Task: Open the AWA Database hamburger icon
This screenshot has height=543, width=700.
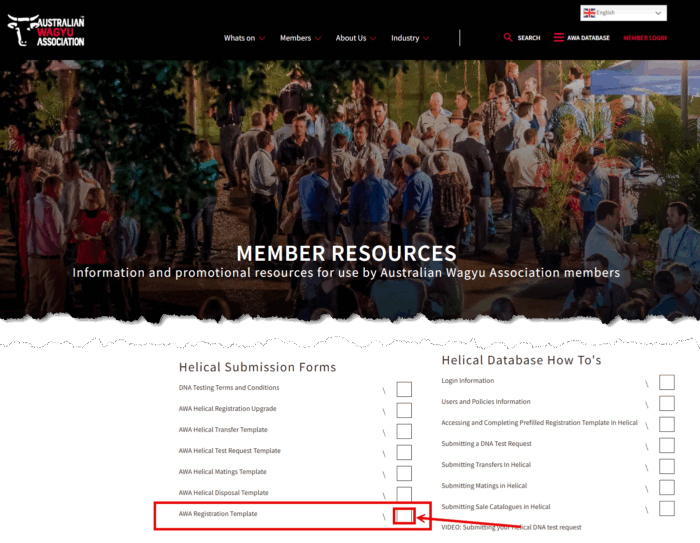Action: pyautogui.click(x=558, y=38)
